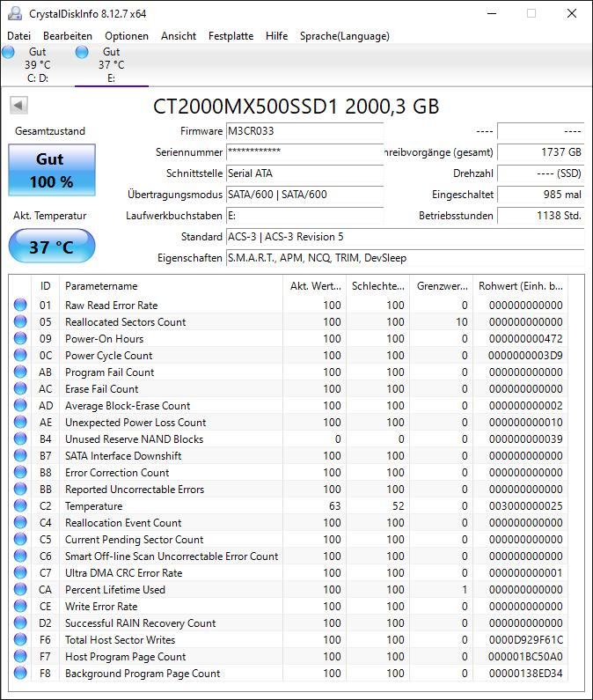Open the Bearbeiten menu
Viewport: 593px width, 700px height.
(x=68, y=36)
